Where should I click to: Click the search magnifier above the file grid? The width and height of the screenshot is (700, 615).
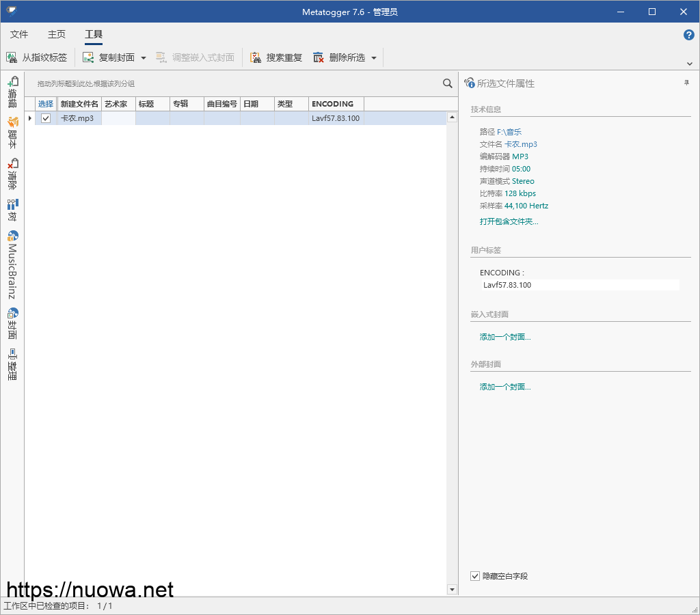(448, 83)
